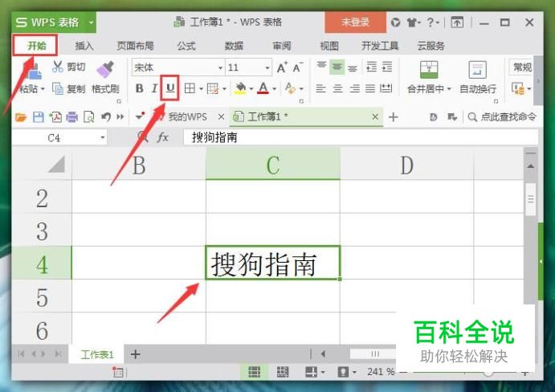Toggle middle vertical alignment

(337, 67)
